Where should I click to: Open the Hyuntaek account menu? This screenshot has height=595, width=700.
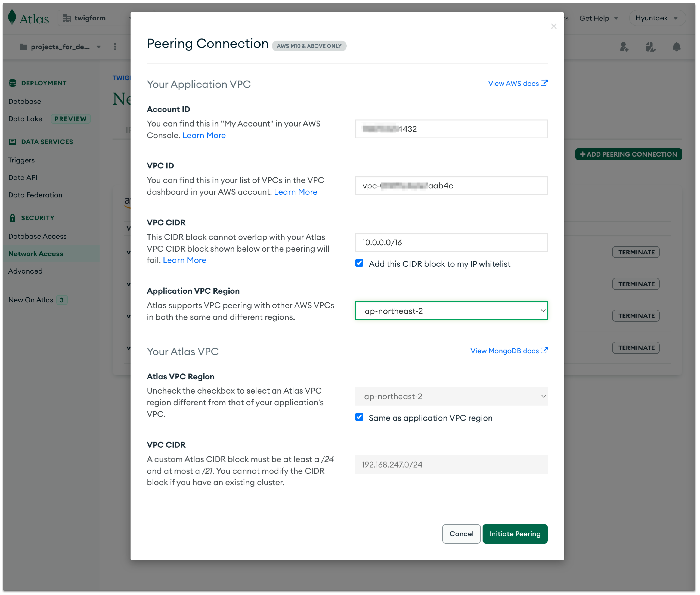click(656, 18)
